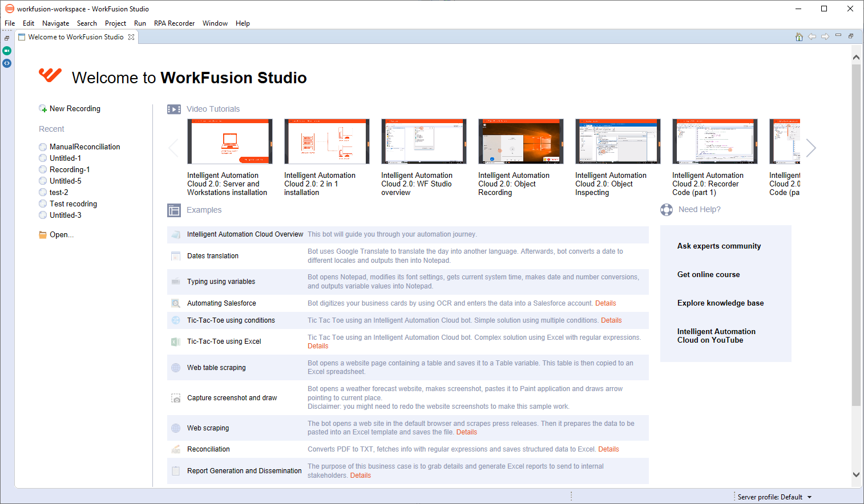The height and width of the screenshot is (504, 864).
Task: Open the Edit menu
Action: coord(29,23)
